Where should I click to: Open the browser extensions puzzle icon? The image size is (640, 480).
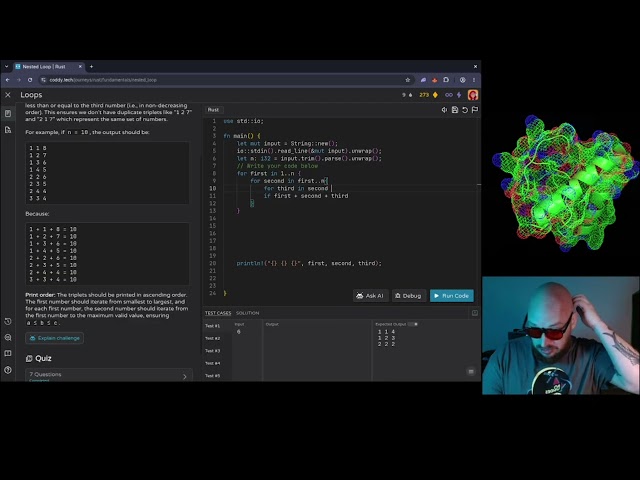coord(446,80)
